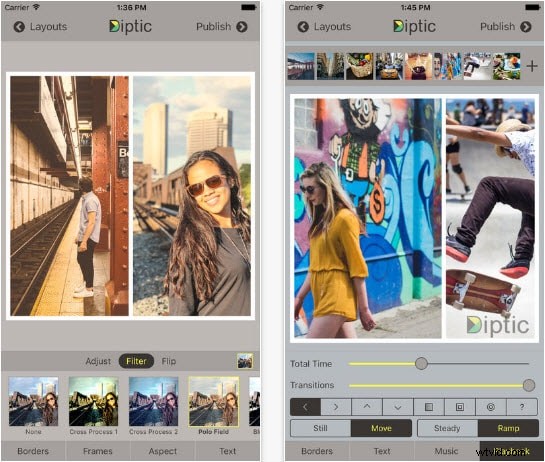Select the graffiti girl photo in collage
The height and width of the screenshot is (462, 545).
tap(368, 218)
